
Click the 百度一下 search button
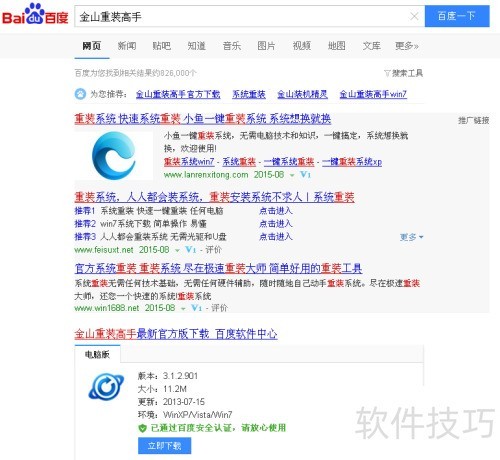(457, 16)
